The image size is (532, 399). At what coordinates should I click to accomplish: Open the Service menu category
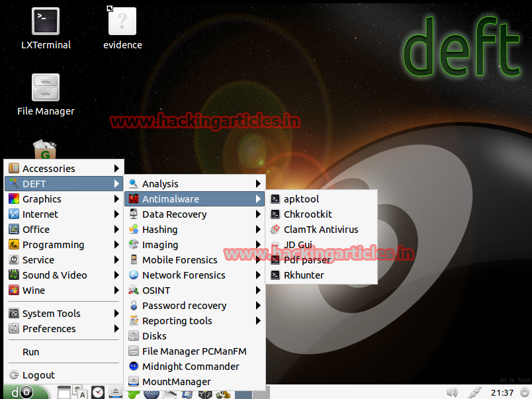pyautogui.click(x=64, y=260)
